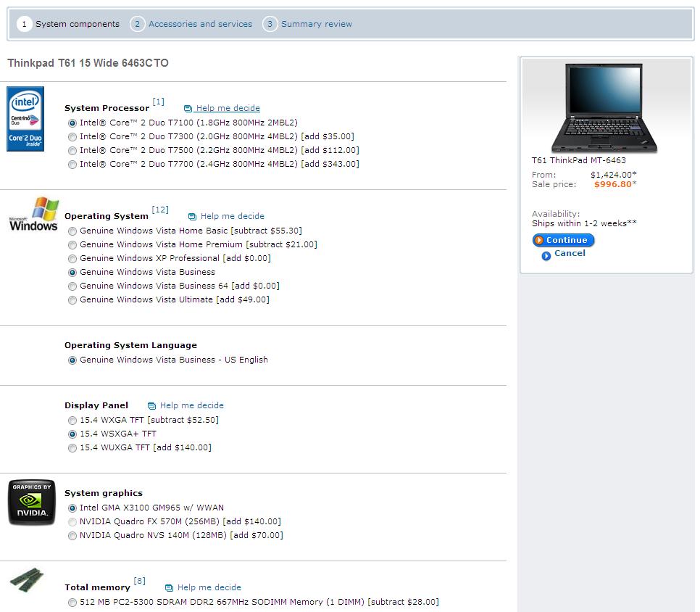Screen dimensions: 700x612
Task: Select the 15.4 WXGA TFT display
Action: (x=72, y=421)
